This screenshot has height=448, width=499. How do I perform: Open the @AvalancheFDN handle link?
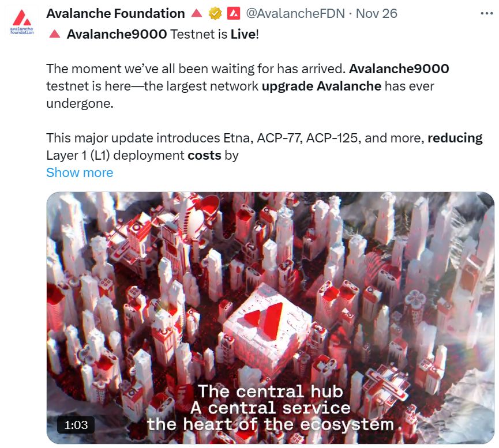[295, 13]
